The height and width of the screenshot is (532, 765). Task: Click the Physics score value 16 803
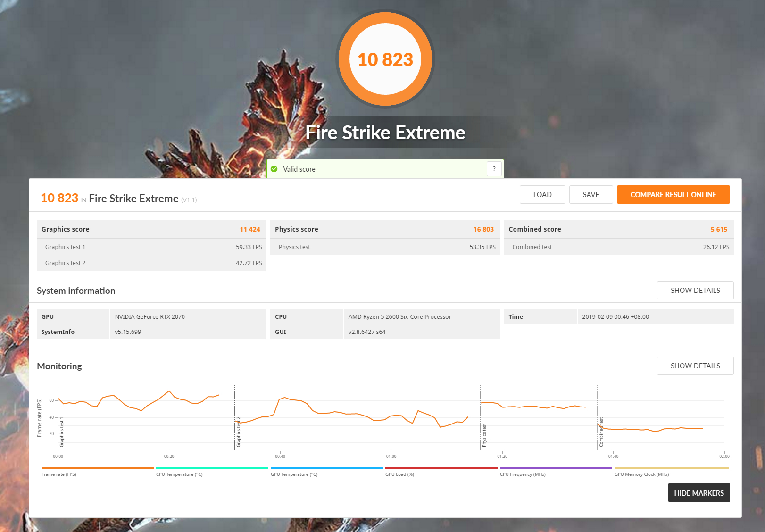click(483, 229)
